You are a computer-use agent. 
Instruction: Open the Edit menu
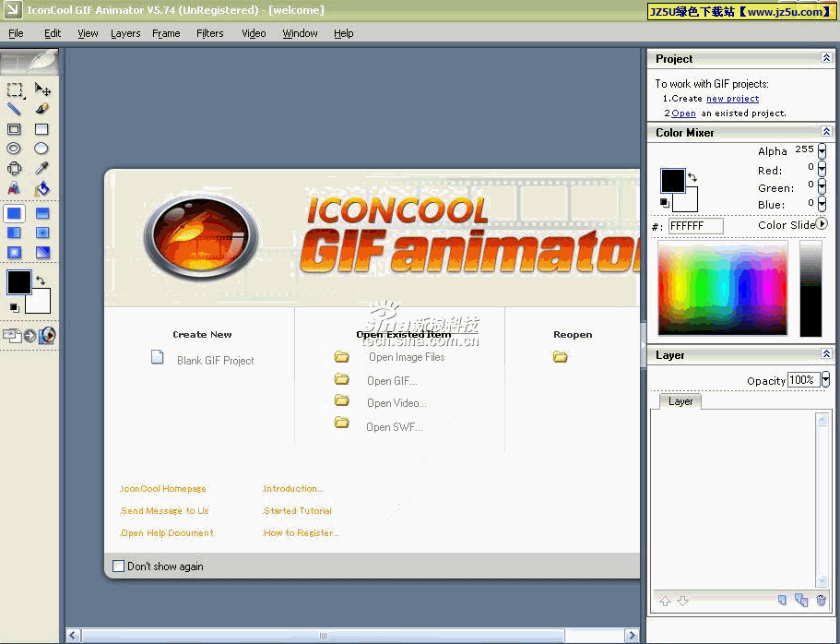tap(53, 33)
